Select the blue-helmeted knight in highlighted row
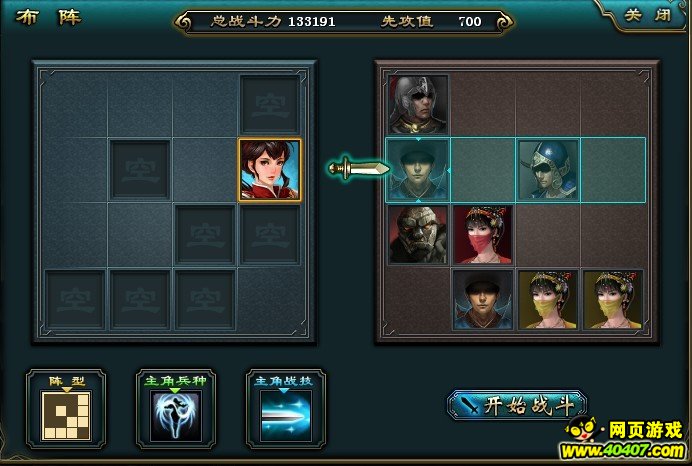 548,170
